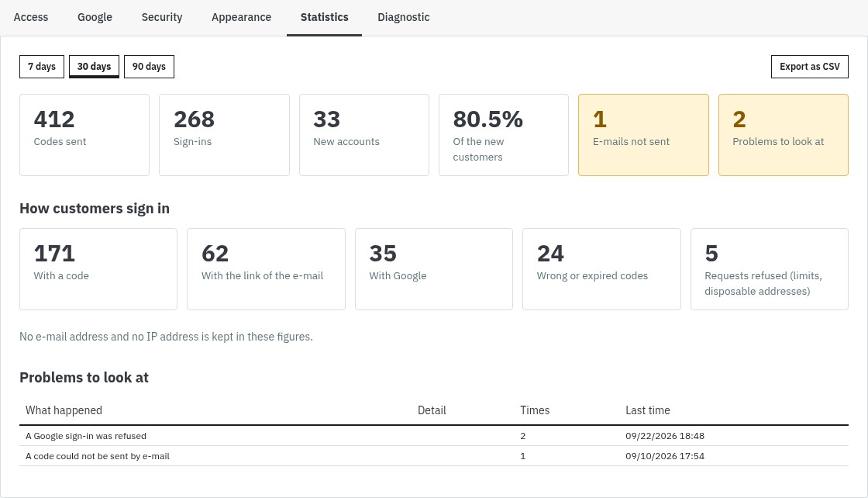Open the E-mails not sent card
868x498 pixels.
coord(643,135)
